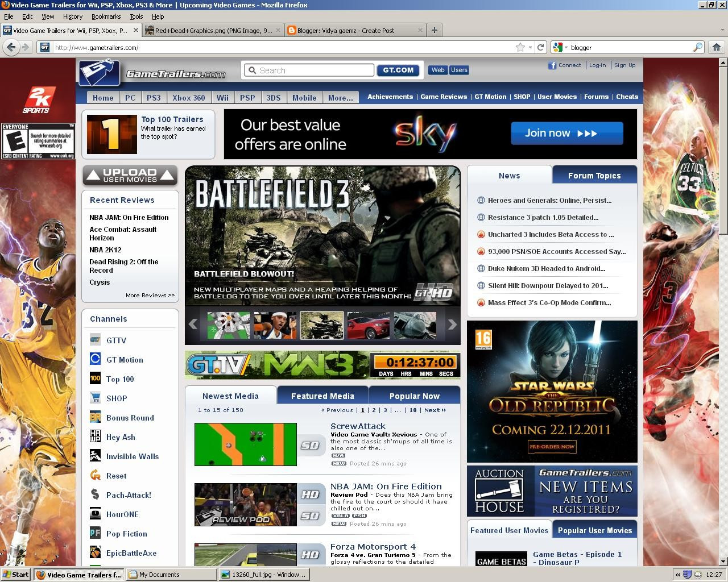This screenshot has height=582, width=728.
Task: Switch to Red+Dead+Graphics.png tab
Action: tap(213, 31)
